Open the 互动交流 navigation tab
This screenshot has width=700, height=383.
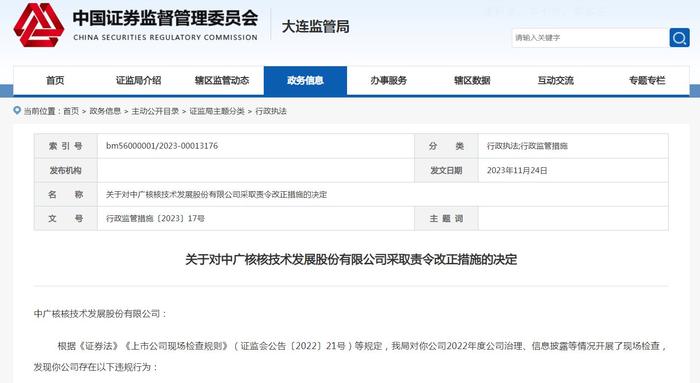tap(555, 81)
